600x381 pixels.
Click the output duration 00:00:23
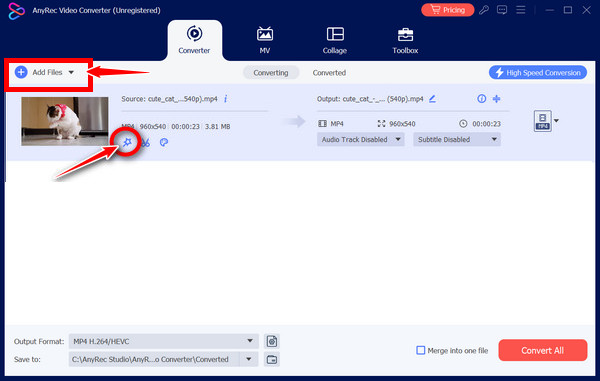[486, 124]
